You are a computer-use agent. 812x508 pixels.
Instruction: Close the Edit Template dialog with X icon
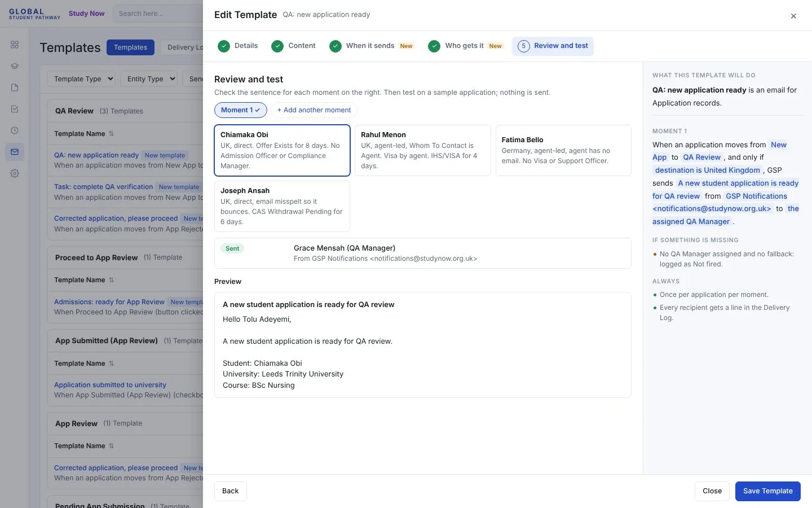click(793, 16)
